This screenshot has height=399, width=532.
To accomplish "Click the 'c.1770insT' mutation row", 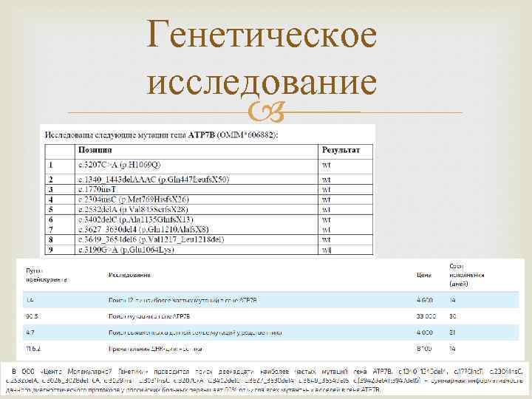I will click(209, 189).
